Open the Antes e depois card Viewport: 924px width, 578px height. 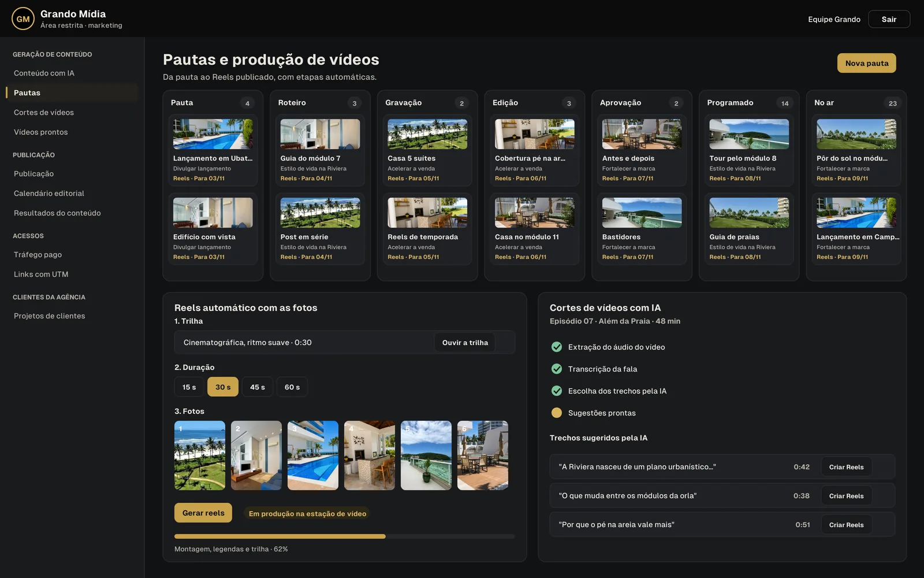coord(642,150)
